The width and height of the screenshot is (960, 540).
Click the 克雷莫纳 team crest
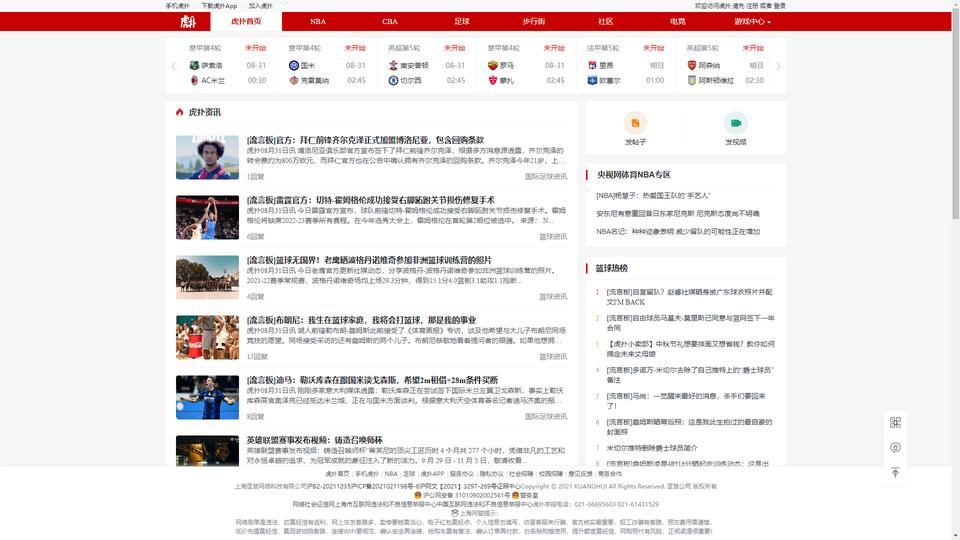point(294,80)
